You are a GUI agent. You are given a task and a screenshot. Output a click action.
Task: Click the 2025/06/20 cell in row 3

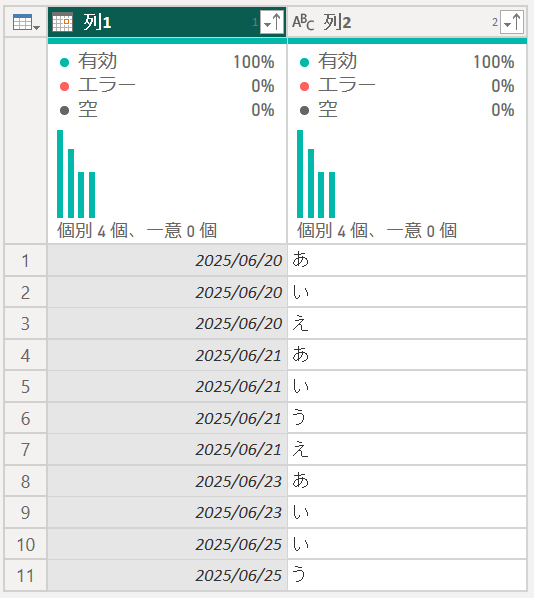pyautogui.click(x=167, y=323)
